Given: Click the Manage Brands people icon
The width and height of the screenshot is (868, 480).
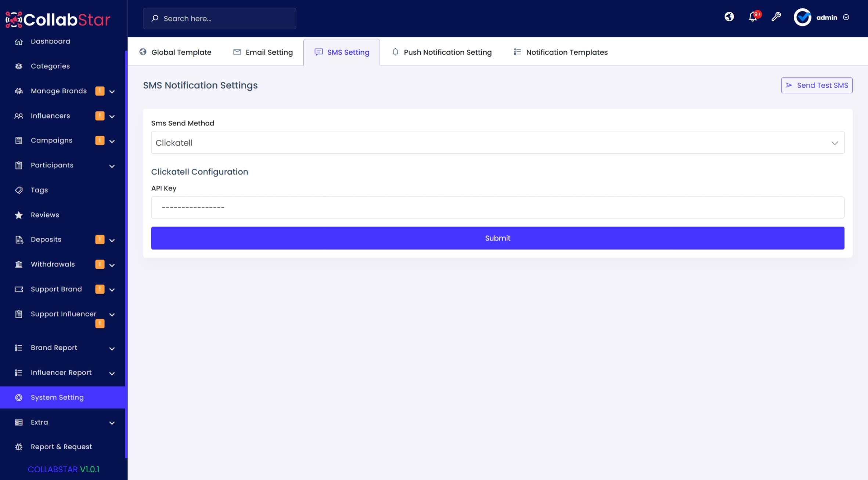Looking at the screenshot, I should tap(19, 91).
